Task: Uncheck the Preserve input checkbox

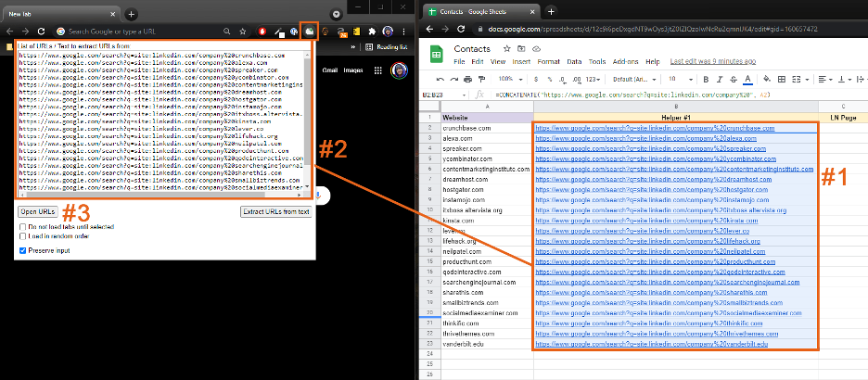Action: click(22, 250)
